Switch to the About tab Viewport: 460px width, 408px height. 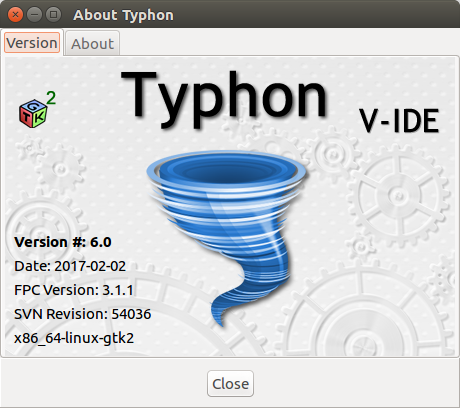[x=92, y=44]
